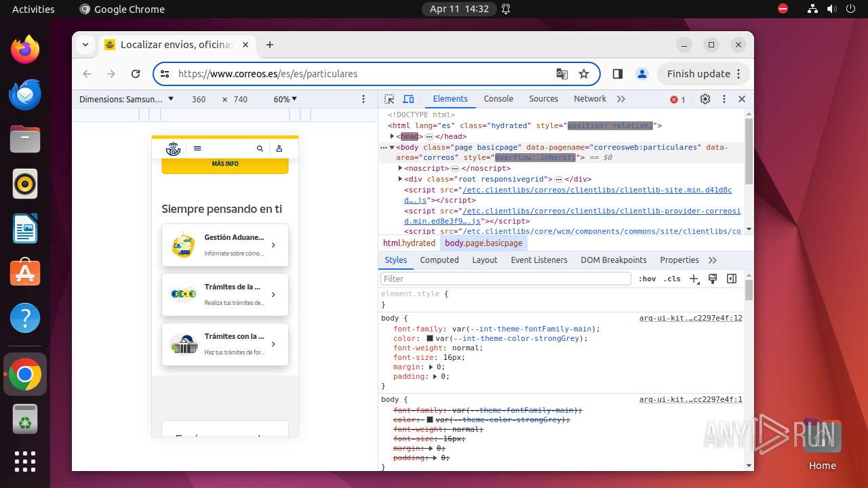Click the MÁS INFO yellow button

(x=225, y=164)
